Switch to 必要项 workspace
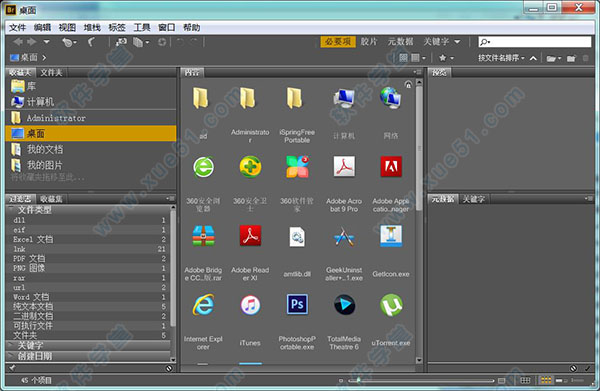This screenshot has width=600, height=391. (x=338, y=41)
